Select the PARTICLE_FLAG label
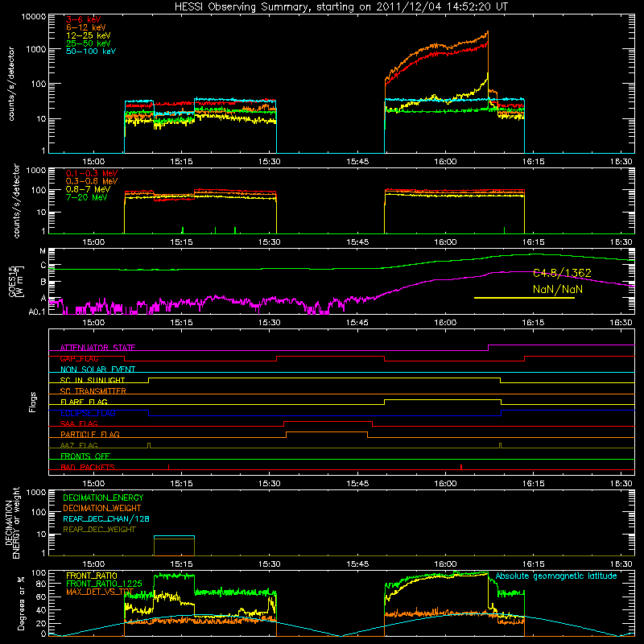 tap(90, 435)
